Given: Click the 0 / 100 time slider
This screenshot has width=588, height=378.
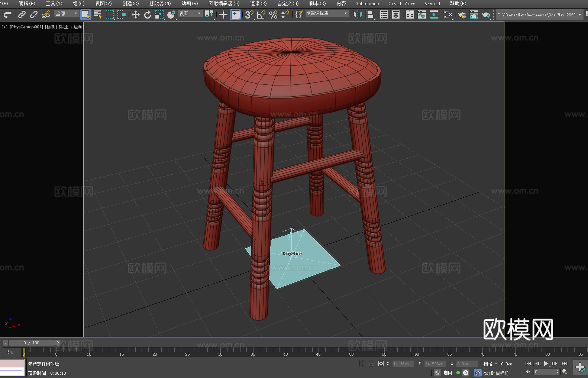Looking at the screenshot, I should click(x=32, y=343).
